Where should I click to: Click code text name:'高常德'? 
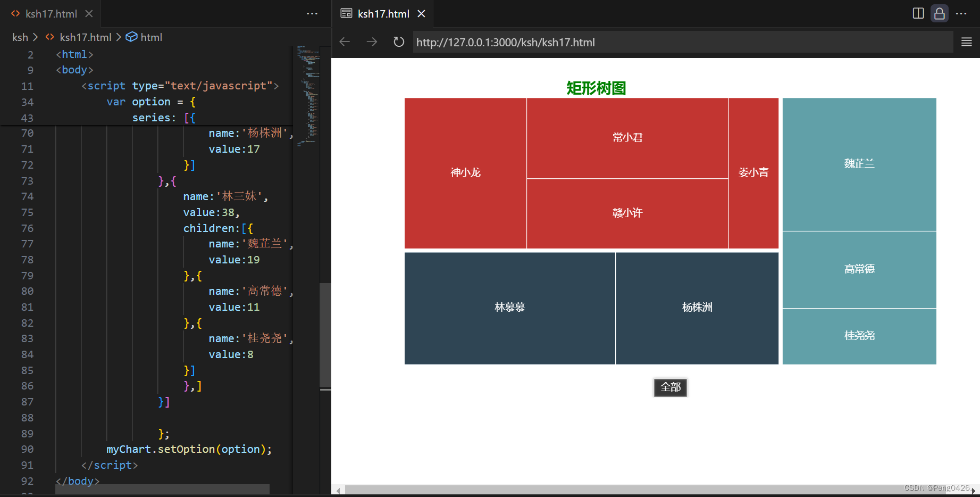tap(251, 291)
